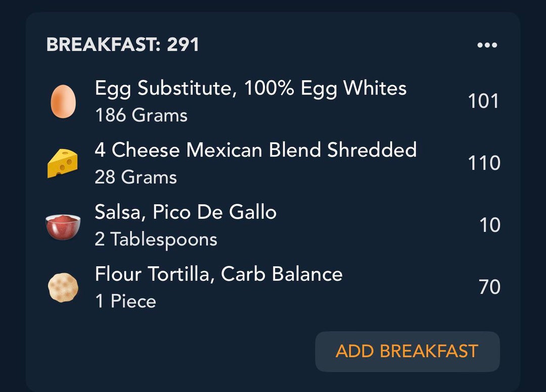Tap the 291 breakfast calorie total
The width and height of the screenshot is (546, 392).
183,44
